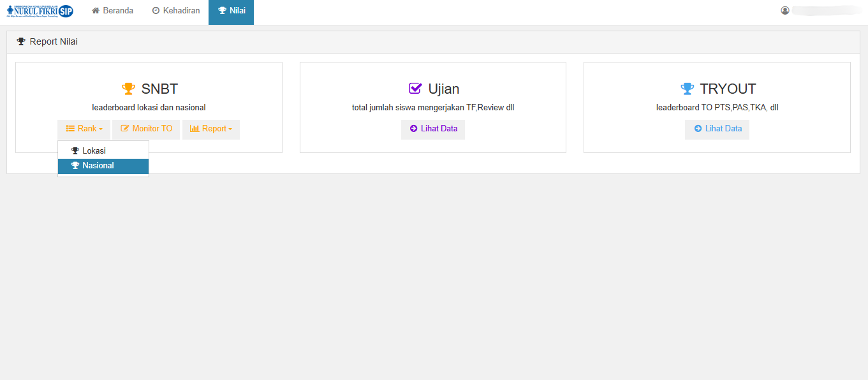Image resolution: width=868 pixels, height=380 pixels.
Task: Choose Lokasi from the Rank menu
Action: 94,151
